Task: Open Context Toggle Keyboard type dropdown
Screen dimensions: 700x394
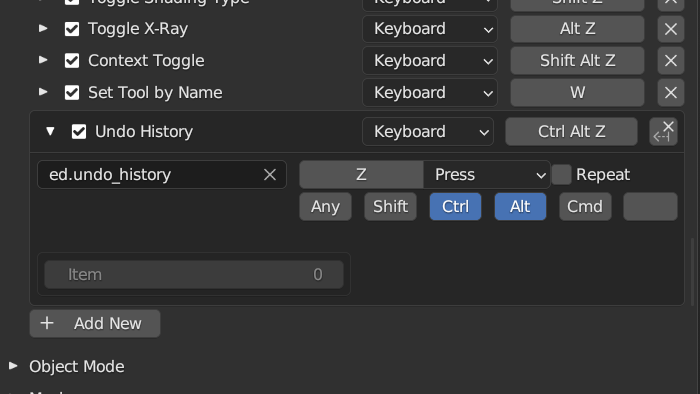Action: pos(429,61)
